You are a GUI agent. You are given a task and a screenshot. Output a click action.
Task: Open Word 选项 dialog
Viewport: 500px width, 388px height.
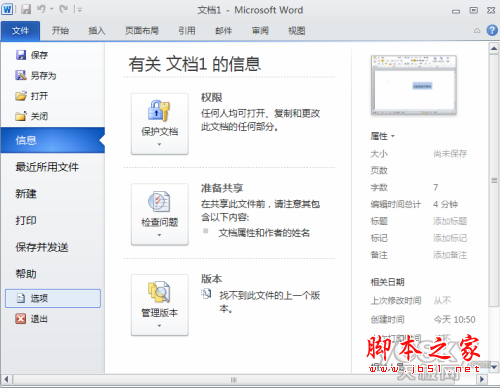click(53, 298)
